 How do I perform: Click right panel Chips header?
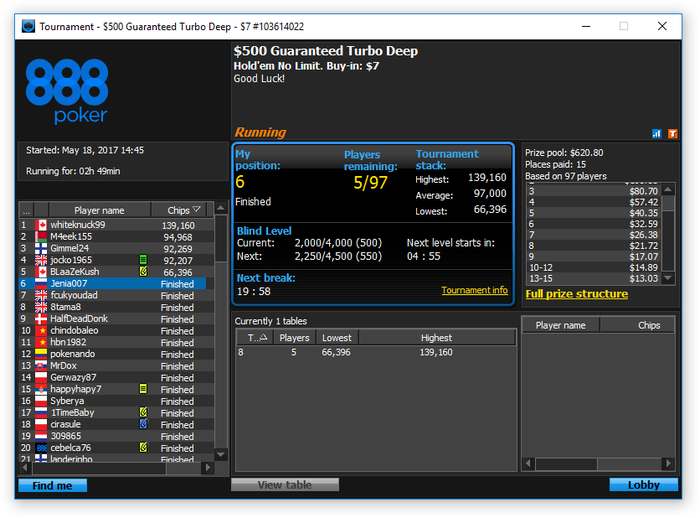click(x=637, y=326)
